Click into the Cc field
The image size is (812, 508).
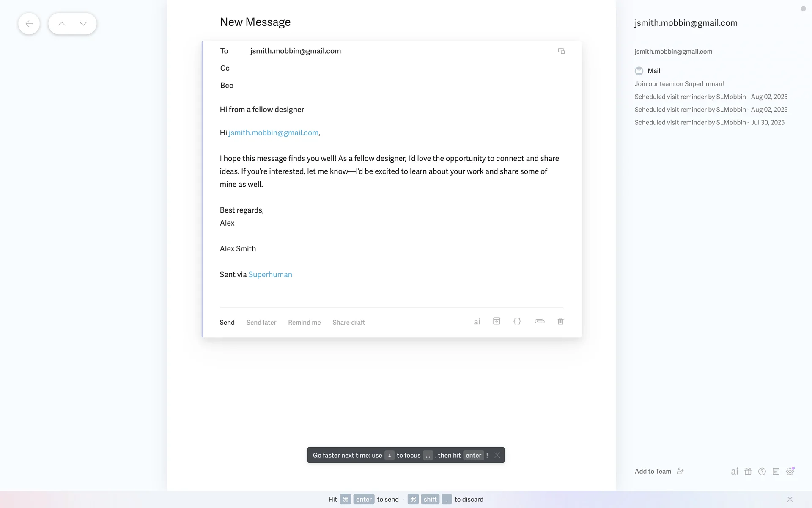pyautogui.click(x=381, y=68)
